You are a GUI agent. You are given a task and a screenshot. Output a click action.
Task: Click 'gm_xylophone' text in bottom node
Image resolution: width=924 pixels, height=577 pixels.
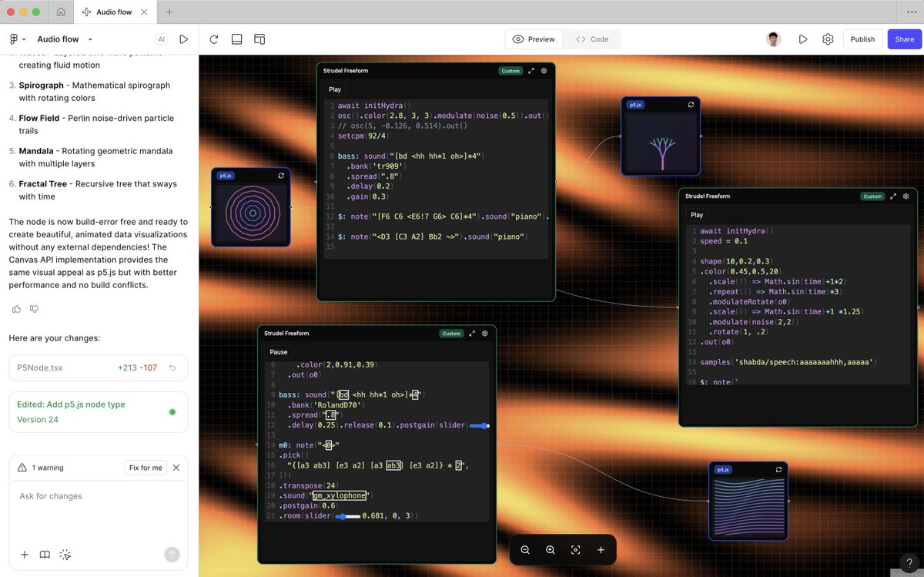[339, 495]
